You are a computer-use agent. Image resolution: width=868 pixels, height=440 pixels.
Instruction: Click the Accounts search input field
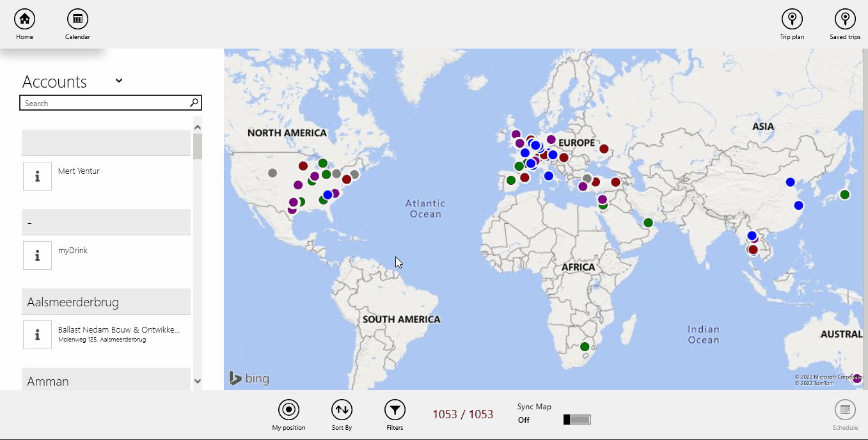(x=106, y=103)
